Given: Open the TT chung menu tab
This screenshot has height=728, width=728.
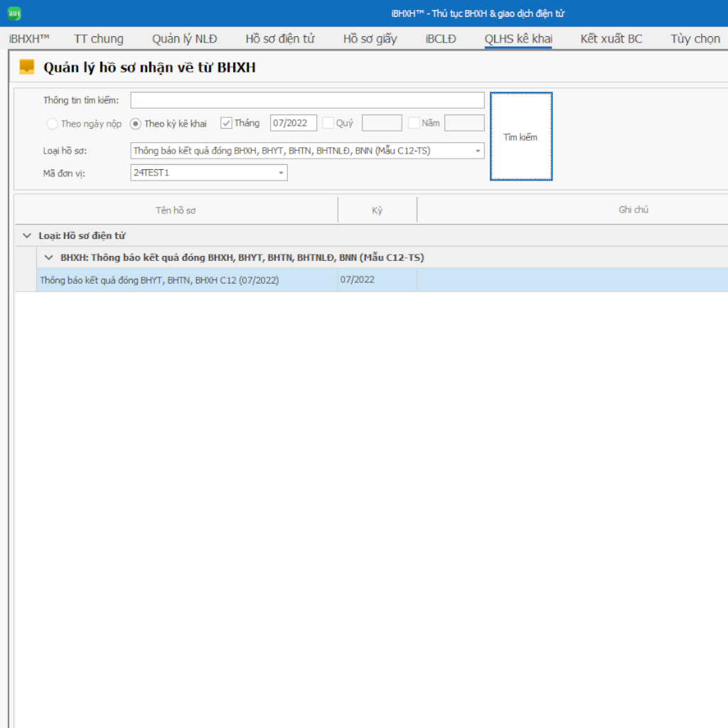Looking at the screenshot, I should [98, 39].
